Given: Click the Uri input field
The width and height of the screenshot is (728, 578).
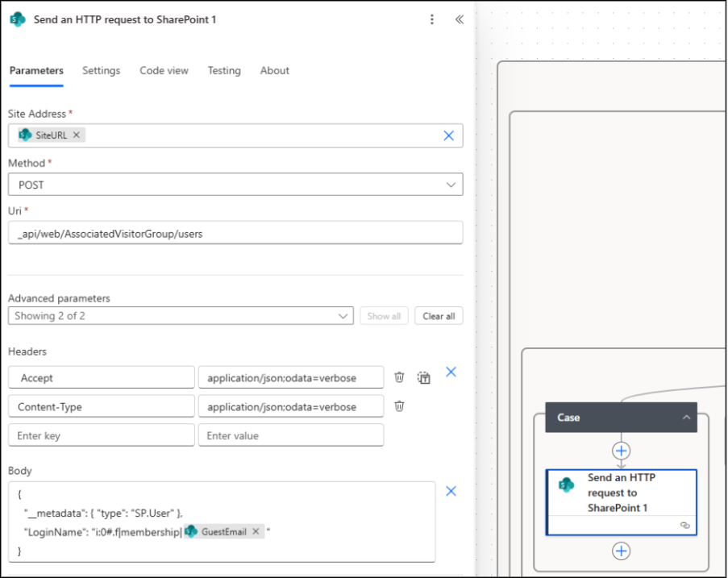Looking at the screenshot, I should (x=235, y=233).
